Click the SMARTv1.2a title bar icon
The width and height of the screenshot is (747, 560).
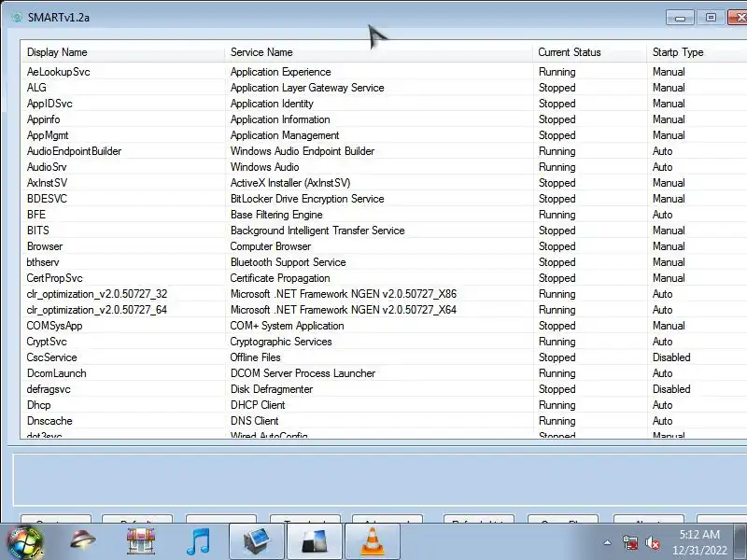(17, 18)
